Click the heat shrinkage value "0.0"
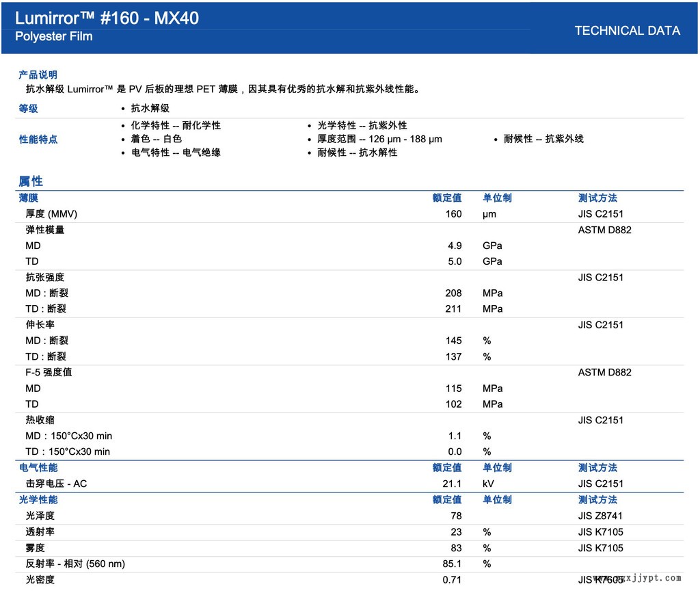Viewport: 700px width, 593px height. 455,451
